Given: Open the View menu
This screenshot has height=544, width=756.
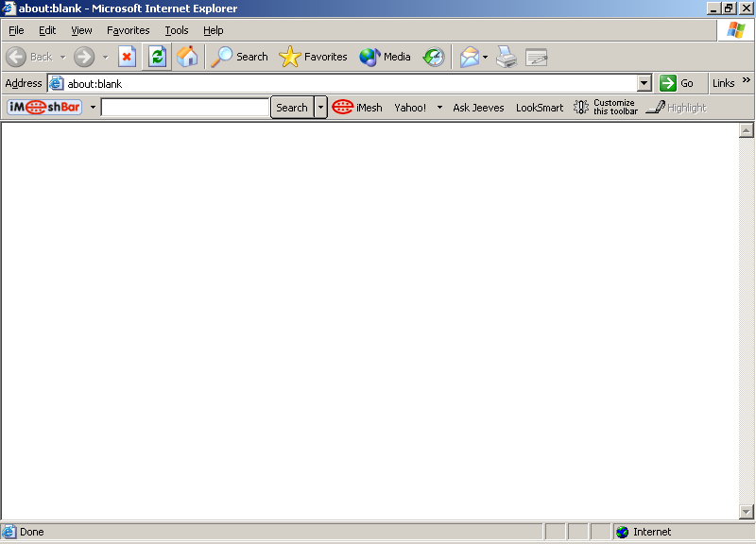Looking at the screenshot, I should click(x=81, y=30).
